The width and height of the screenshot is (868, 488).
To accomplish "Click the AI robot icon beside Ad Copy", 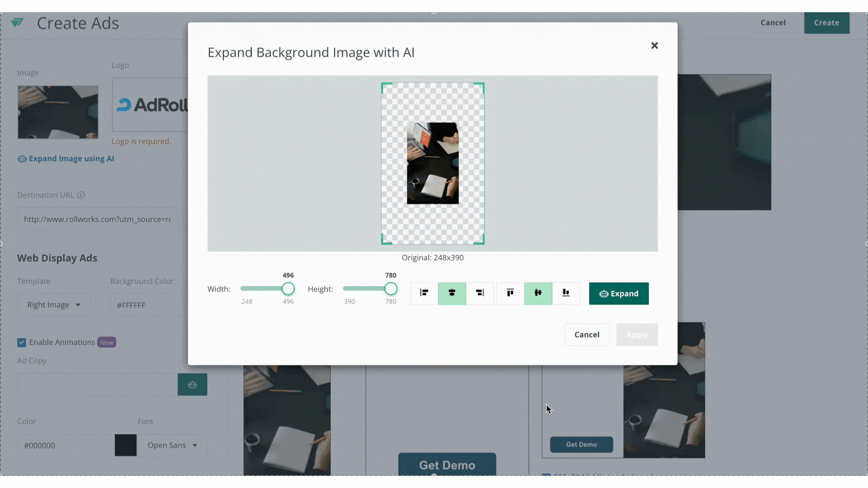I will (x=193, y=385).
